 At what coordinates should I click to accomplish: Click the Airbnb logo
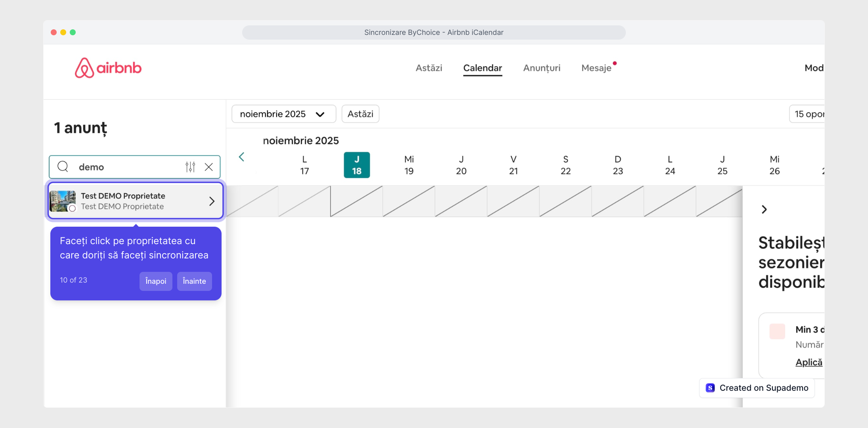pyautogui.click(x=108, y=68)
